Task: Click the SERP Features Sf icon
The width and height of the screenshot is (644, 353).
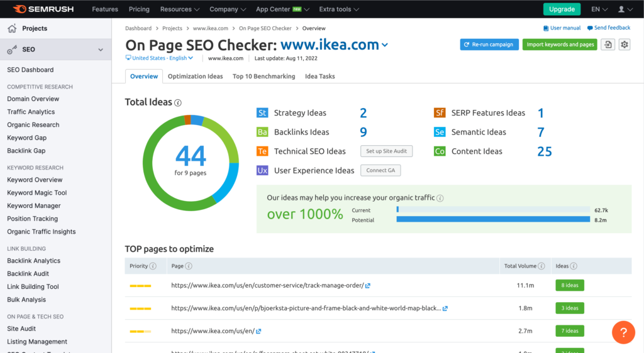Action: [440, 113]
